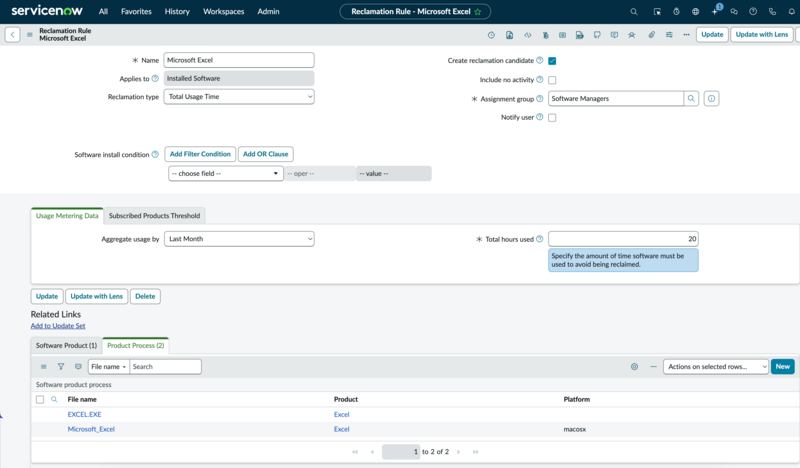Open the choose field condition dropdown
800x468 pixels.
coord(226,174)
